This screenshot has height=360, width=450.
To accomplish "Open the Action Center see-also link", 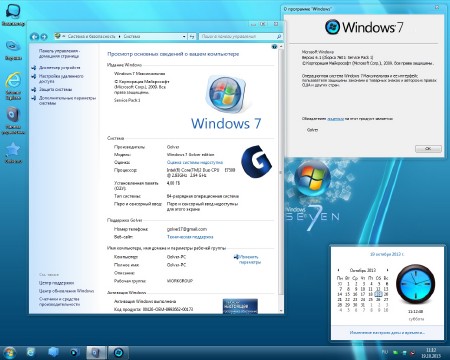I will 56,283.
